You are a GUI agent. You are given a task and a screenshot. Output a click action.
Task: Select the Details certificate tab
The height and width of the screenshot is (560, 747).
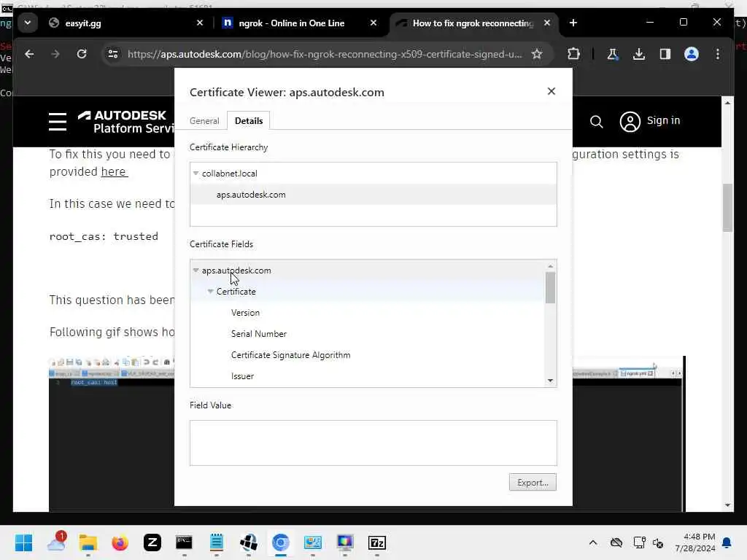[x=249, y=121]
